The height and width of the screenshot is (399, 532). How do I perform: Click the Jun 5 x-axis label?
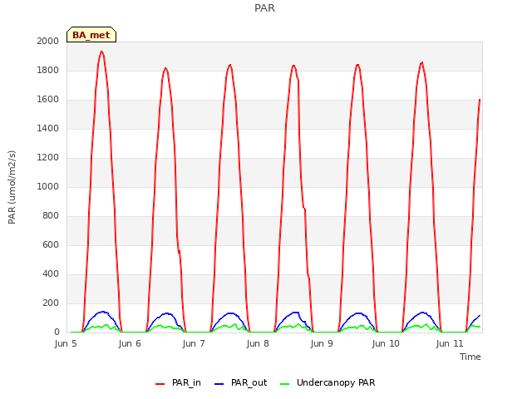pyautogui.click(x=66, y=343)
